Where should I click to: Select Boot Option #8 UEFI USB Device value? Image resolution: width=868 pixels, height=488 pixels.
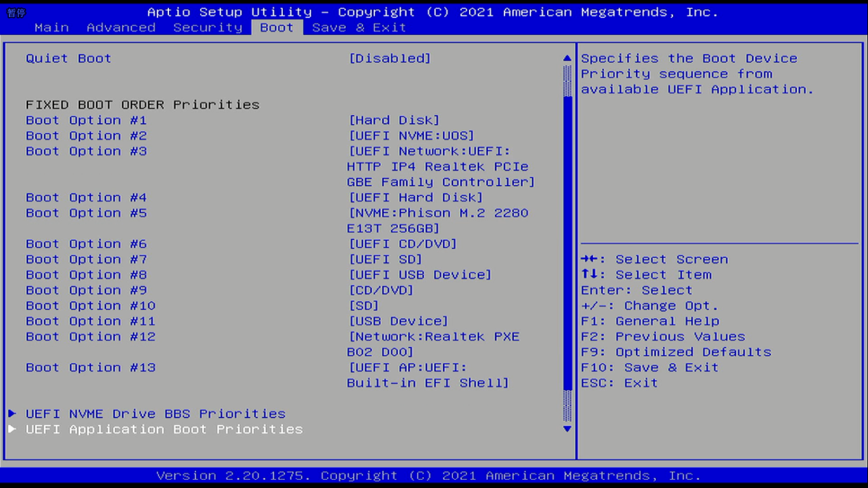420,275
